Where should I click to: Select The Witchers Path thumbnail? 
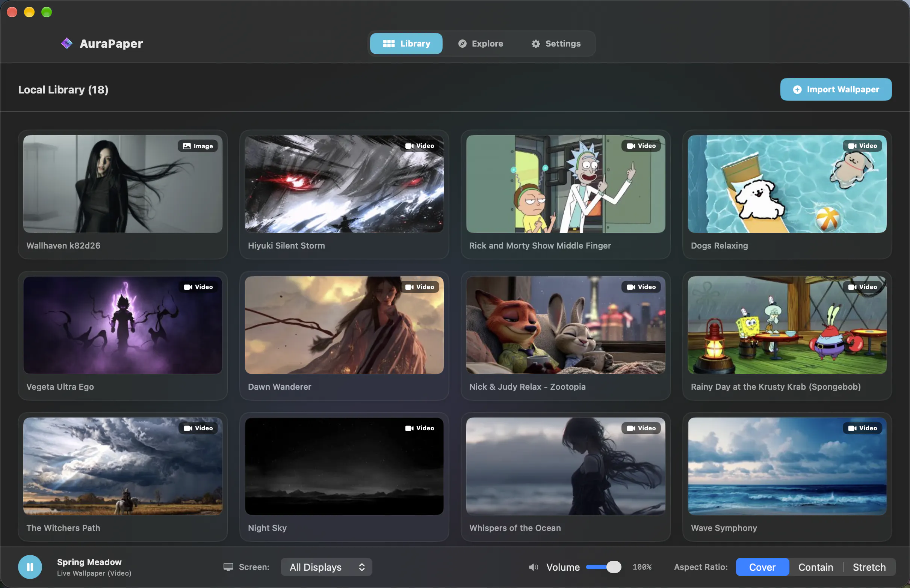click(x=122, y=466)
